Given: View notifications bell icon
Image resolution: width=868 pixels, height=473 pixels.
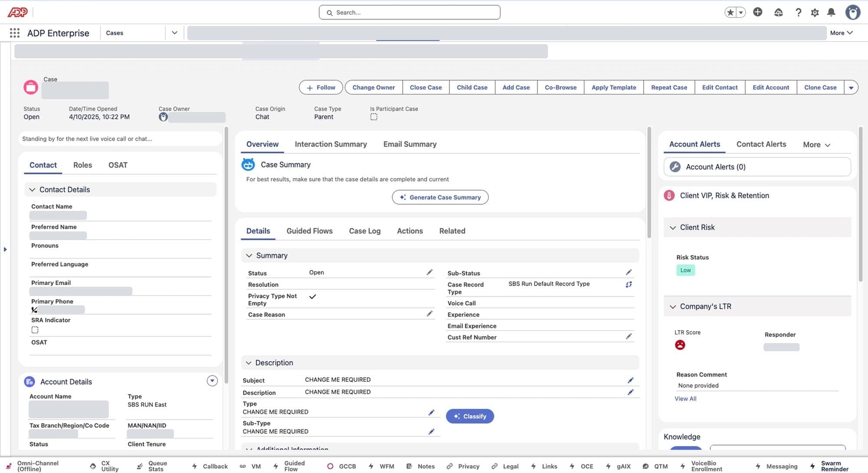Looking at the screenshot, I should 831,12.
